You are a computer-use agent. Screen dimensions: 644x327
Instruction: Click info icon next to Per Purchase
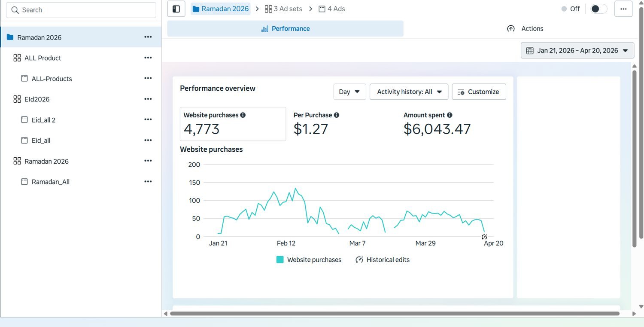coord(337,115)
